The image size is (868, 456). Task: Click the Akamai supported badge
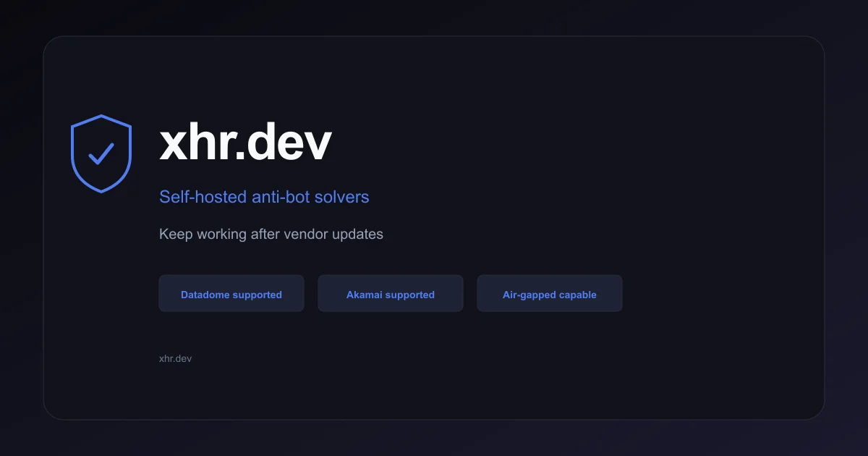pyautogui.click(x=391, y=293)
